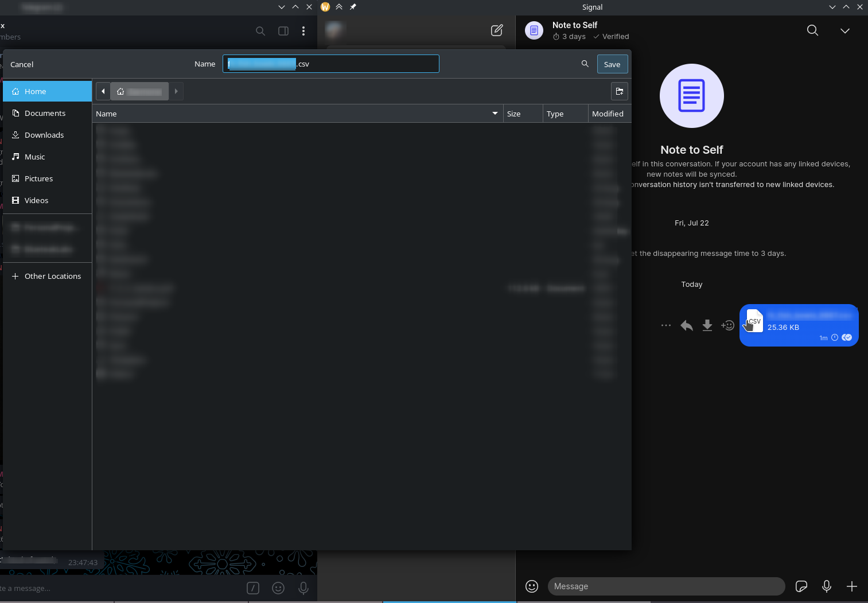Save the CSV file

pos(612,64)
